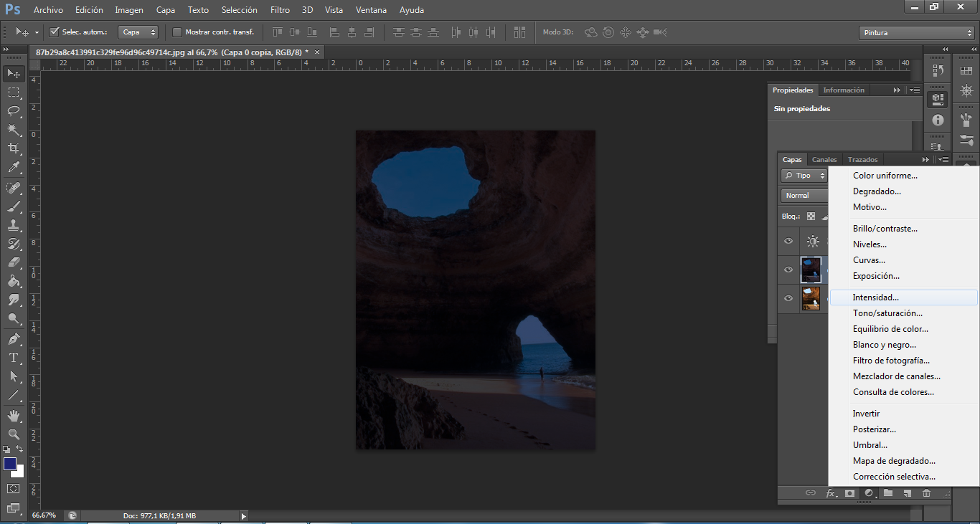Select the Move tool in the toolbox
The height and width of the screenshot is (524, 980).
[x=14, y=73]
